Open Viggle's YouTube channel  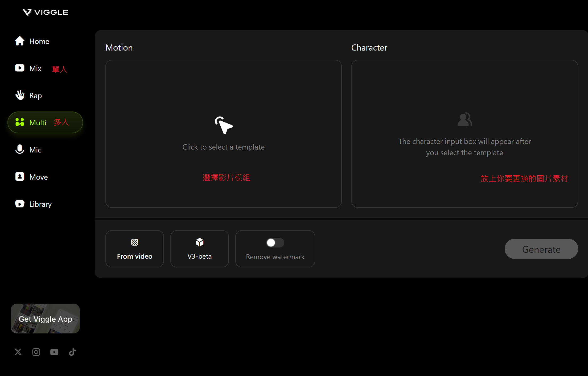click(x=54, y=352)
